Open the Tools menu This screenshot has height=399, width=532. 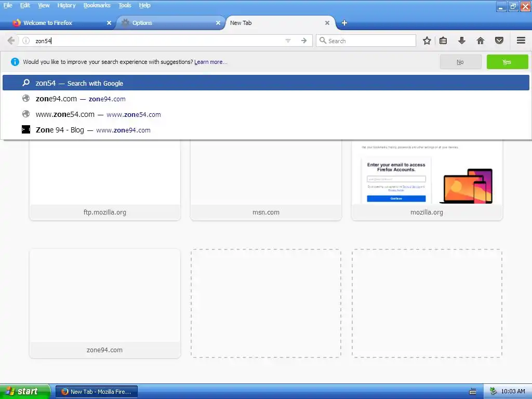point(125,5)
